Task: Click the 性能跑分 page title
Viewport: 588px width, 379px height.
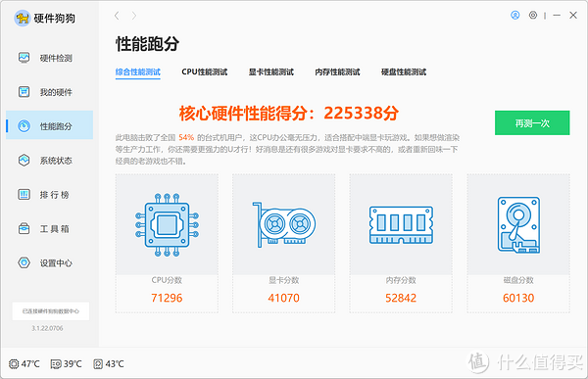Action: coord(147,44)
